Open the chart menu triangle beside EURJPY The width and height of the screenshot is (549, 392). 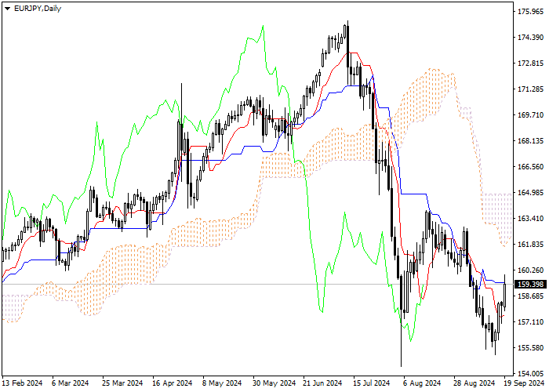click(7, 9)
